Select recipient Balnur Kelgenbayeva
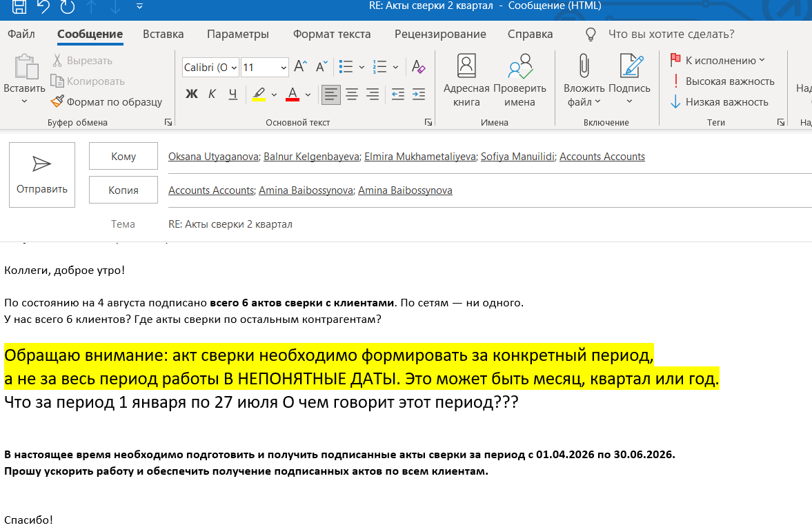812x532 pixels. 311,157
